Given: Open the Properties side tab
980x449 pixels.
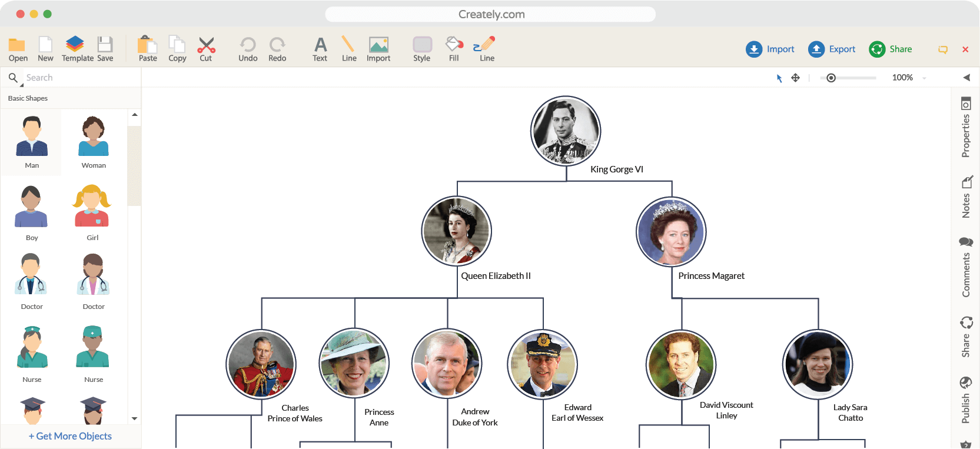Looking at the screenshot, I should [966, 127].
